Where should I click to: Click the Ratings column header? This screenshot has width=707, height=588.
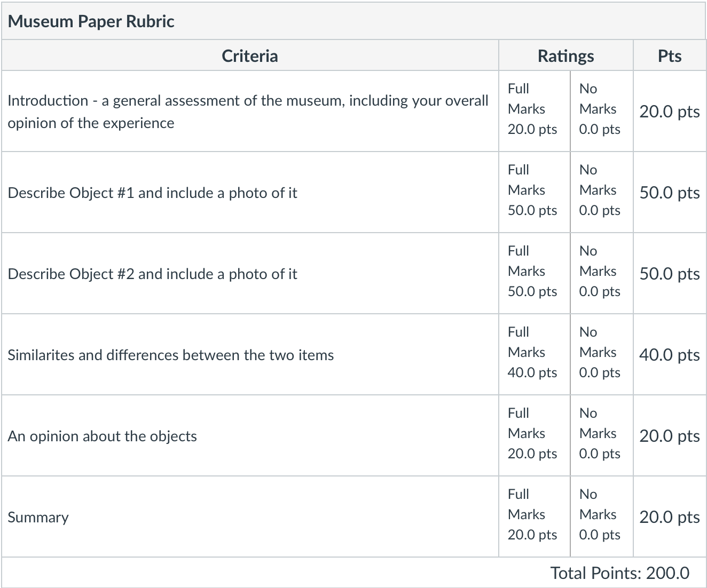[565, 56]
